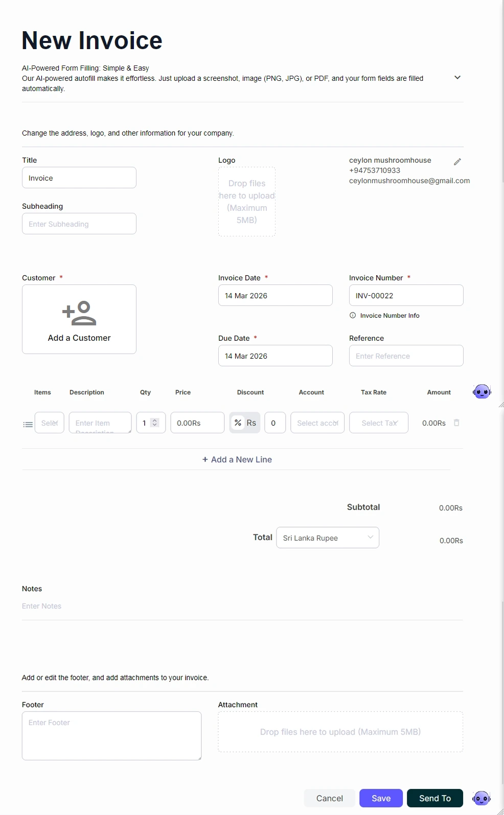
Task: Switch discount type to Rs amount
Action: click(251, 423)
